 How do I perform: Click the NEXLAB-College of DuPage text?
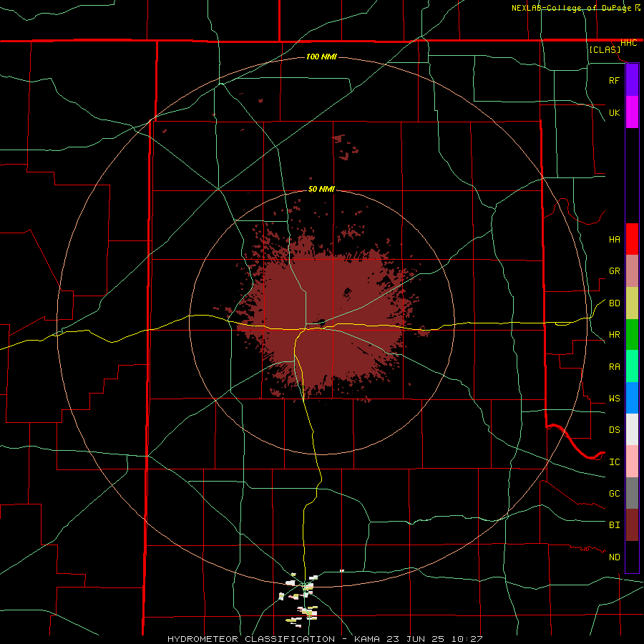[571, 8]
